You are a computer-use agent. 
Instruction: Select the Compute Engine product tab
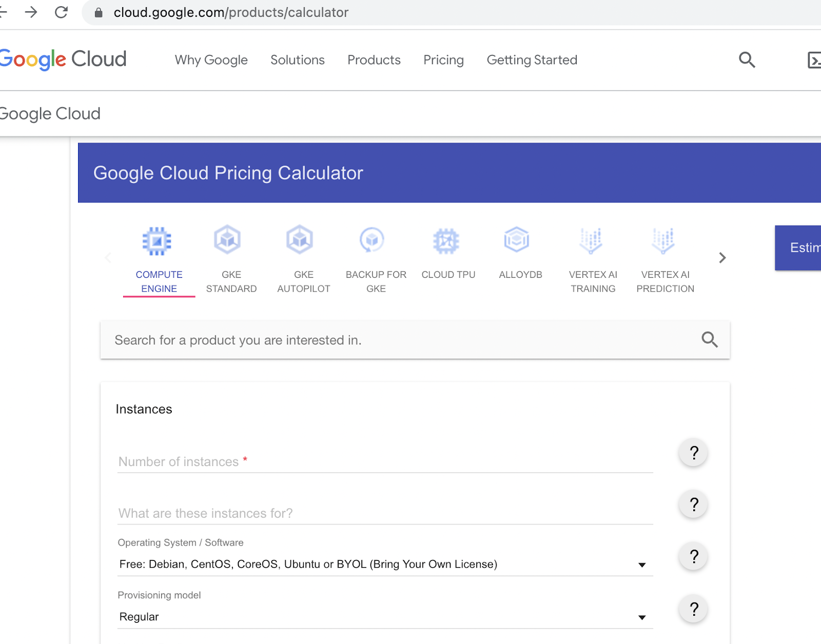pos(159,260)
